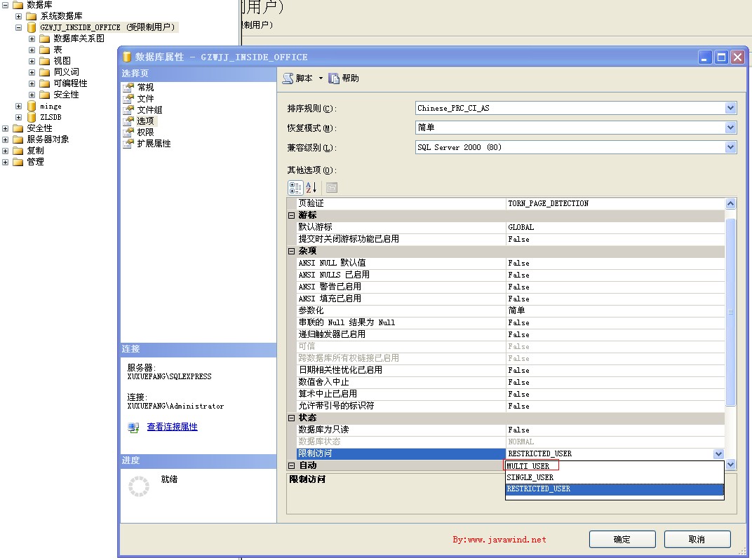The width and height of the screenshot is (752, 560).
Task: Collapse the 杂项 property section
Action: coord(291,251)
